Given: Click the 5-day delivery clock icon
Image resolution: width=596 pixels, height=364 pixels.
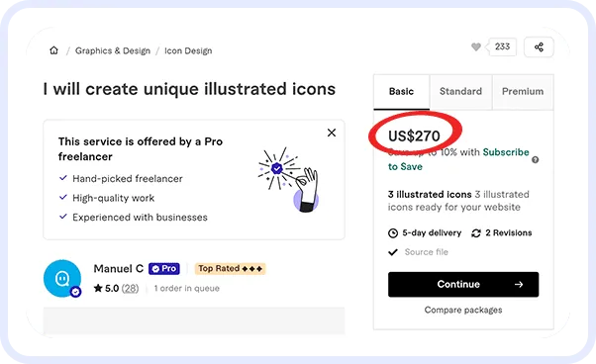Looking at the screenshot, I should point(393,233).
